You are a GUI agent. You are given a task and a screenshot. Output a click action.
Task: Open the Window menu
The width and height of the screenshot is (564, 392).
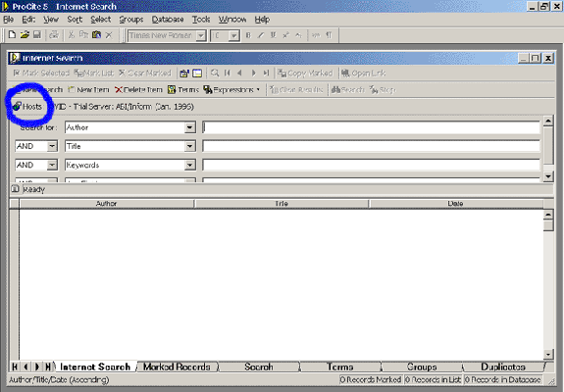[232, 20]
